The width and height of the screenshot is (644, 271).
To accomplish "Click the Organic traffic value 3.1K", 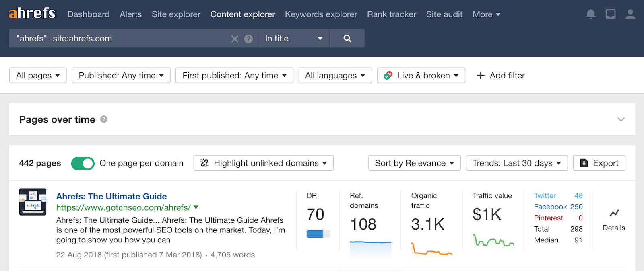I will point(428,224).
